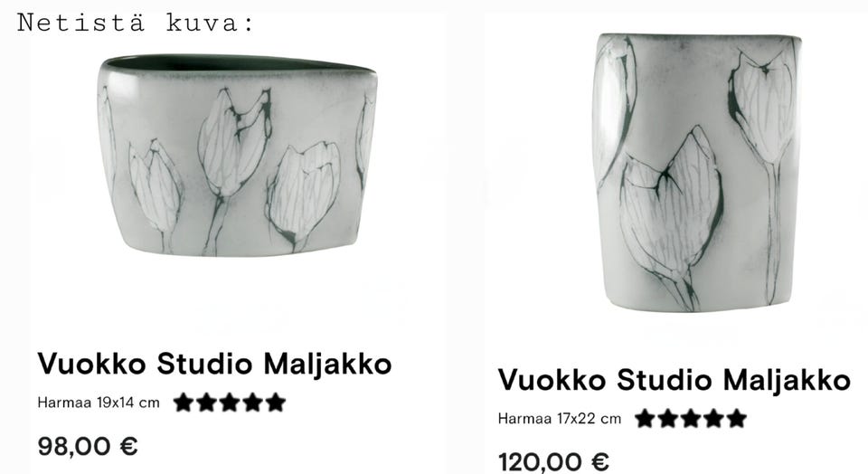Click third star of the left product rating

point(230,403)
